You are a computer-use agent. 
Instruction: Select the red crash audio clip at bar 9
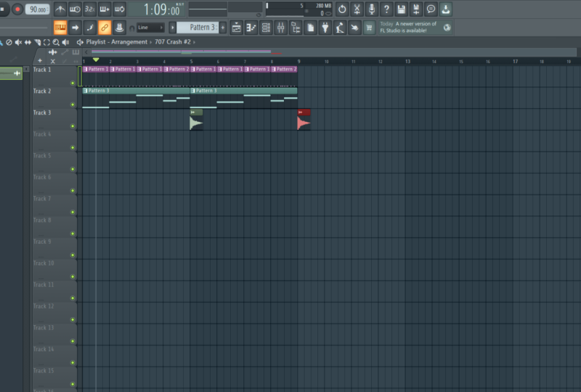304,120
